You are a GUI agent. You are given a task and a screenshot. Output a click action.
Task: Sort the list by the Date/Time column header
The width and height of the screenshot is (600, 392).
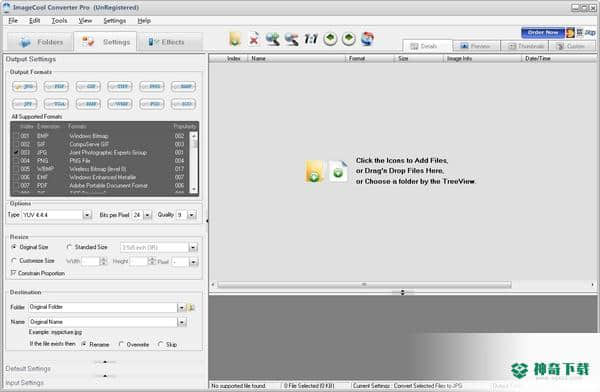tap(559, 59)
